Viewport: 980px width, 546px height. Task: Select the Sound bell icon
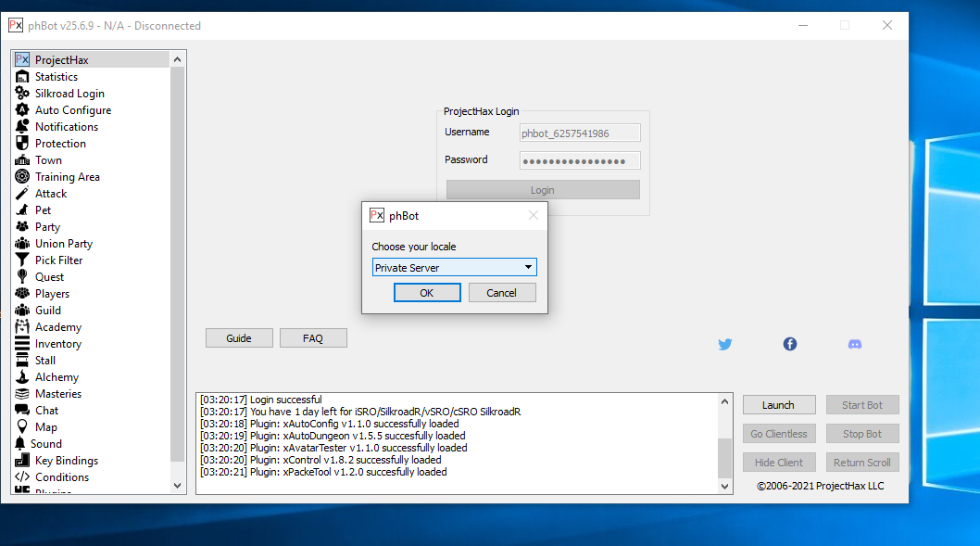20,444
